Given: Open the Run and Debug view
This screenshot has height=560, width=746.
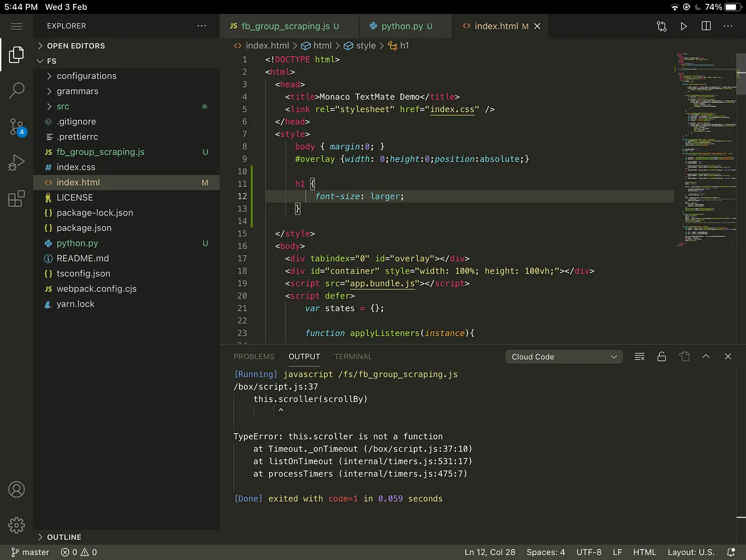Looking at the screenshot, I should pyautogui.click(x=16, y=163).
